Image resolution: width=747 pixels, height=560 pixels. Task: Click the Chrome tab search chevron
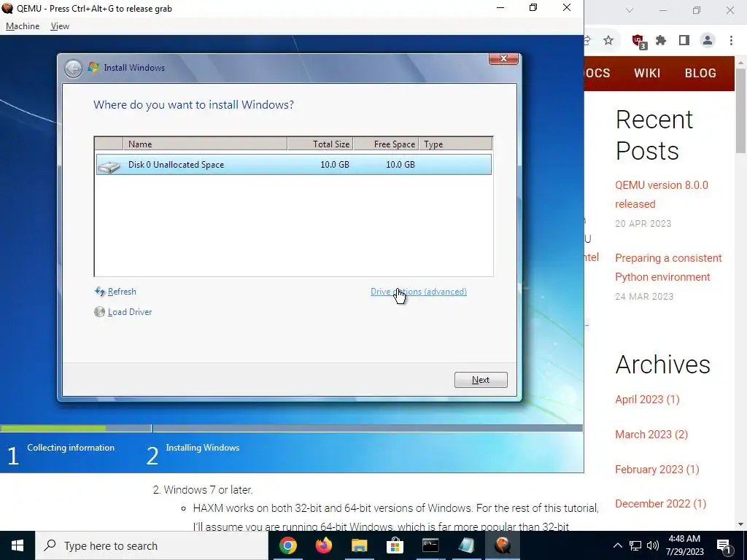[630, 10]
